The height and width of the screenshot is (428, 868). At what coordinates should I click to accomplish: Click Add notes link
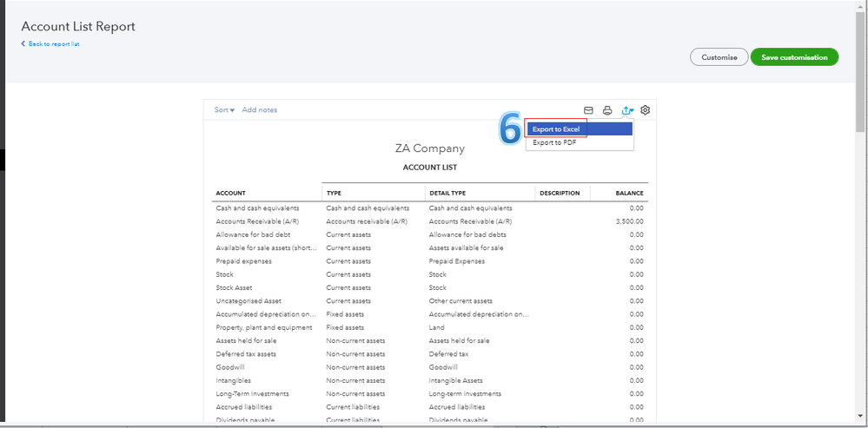pos(260,110)
